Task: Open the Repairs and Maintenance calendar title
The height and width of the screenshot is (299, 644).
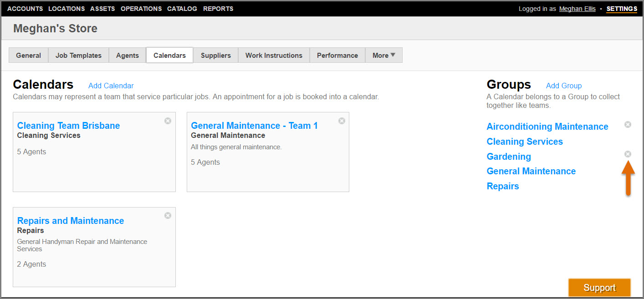Action: click(71, 221)
